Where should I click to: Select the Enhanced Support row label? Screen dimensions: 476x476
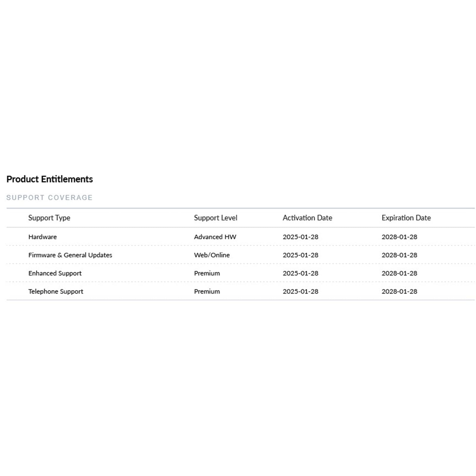(55, 273)
